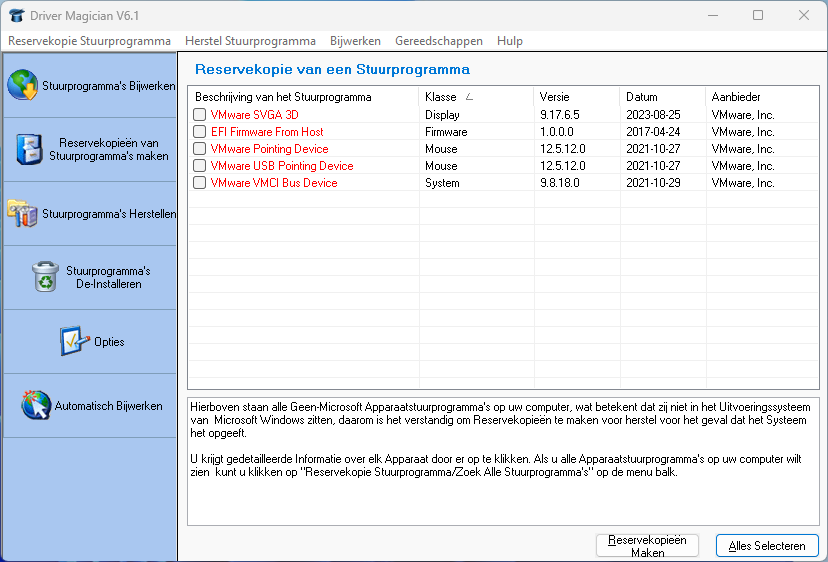Viewport: 828px width, 562px height.
Task: Tick the VMware SVGA 3D checkbox
Action: coord(199,115)
